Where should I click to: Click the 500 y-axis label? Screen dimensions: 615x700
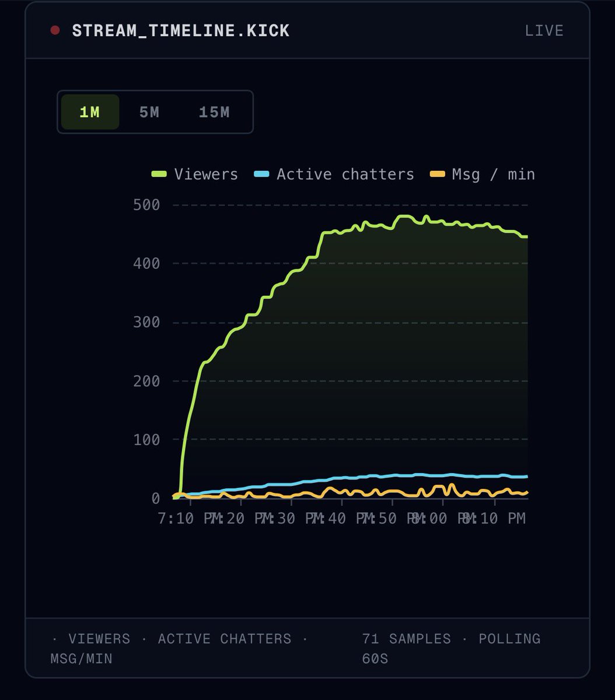146,205
